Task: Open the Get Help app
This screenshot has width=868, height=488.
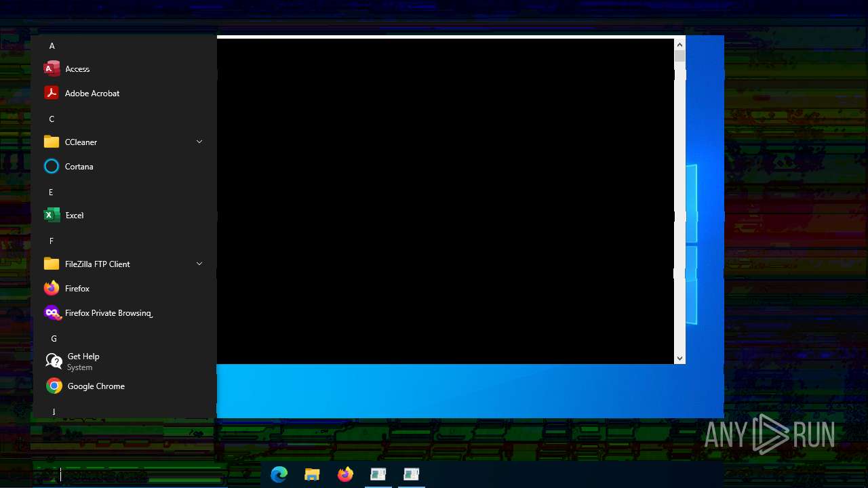Action: point(123,362)
